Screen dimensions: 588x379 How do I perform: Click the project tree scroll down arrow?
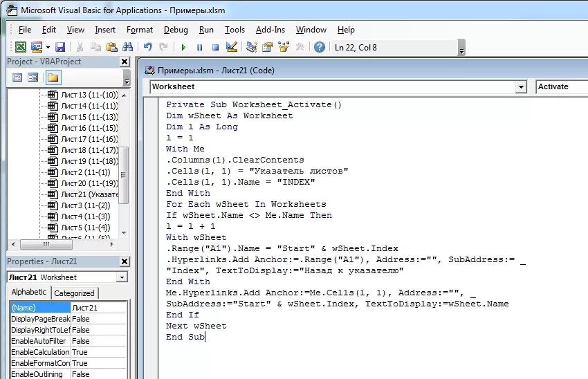pyautogui.click(x=124, y=232)
